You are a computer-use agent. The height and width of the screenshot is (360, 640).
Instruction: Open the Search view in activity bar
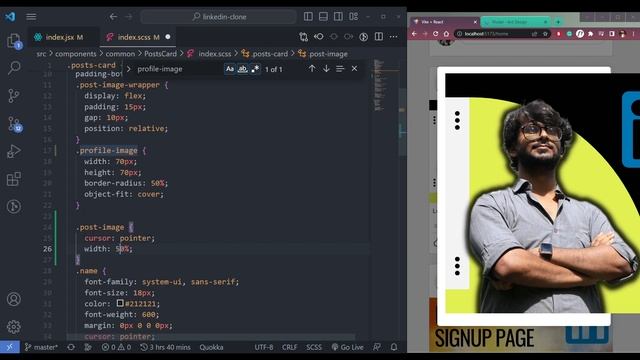[x=14, y=67]
